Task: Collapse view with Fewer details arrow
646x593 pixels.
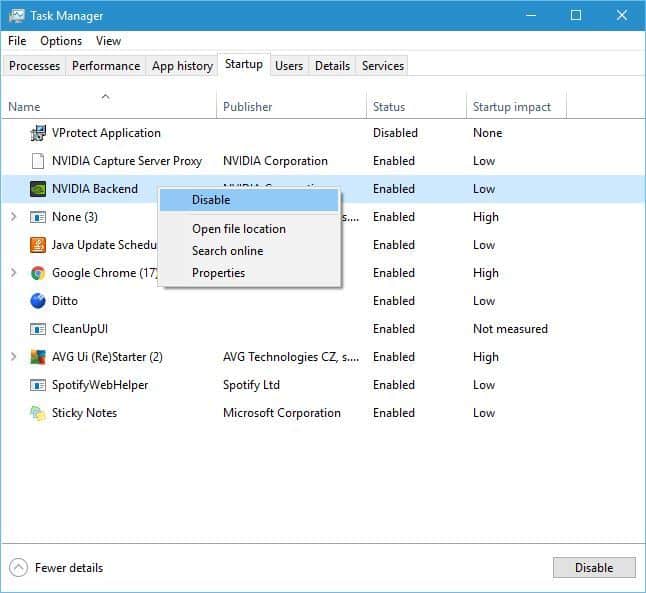Action: tap(18, 568)
